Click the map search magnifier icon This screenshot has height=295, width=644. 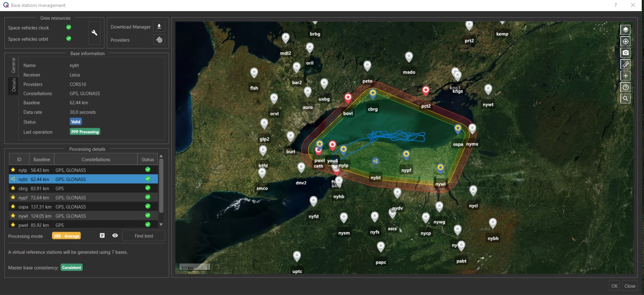pyautogui.click(x=625, y=99)
